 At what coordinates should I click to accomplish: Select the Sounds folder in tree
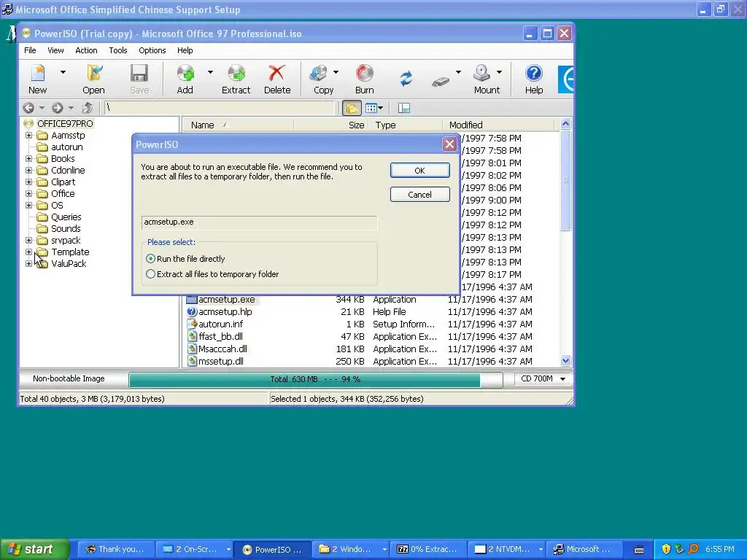click(66, 228)
